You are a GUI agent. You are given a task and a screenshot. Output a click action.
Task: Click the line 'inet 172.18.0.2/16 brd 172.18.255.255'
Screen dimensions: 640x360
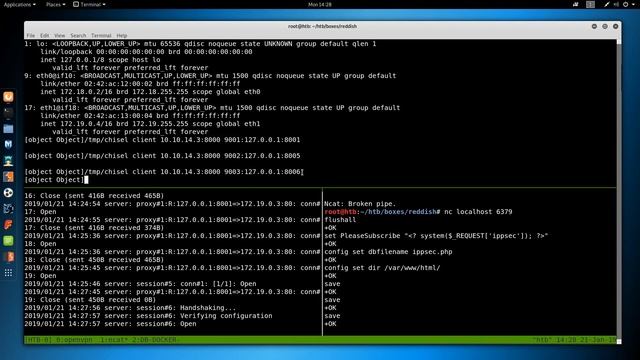tap(150, 92)
